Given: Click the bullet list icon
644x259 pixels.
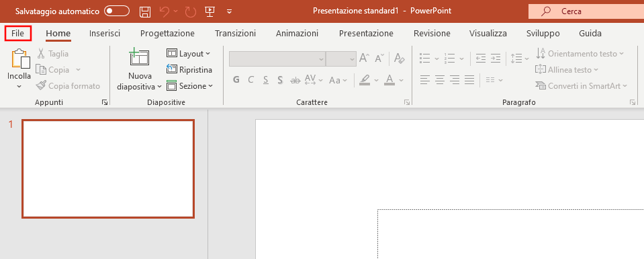Looking at the screenshot, I should point(424,59).
